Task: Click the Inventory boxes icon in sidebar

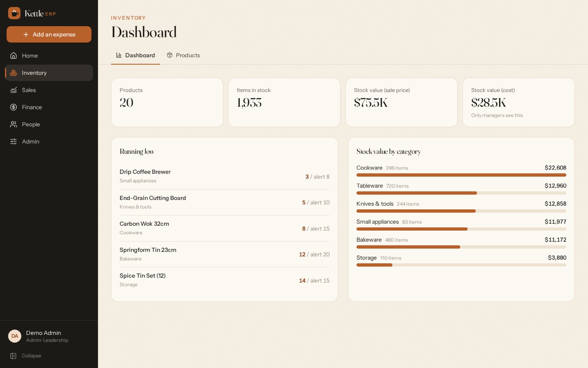Action: click(x=13, y=73)
